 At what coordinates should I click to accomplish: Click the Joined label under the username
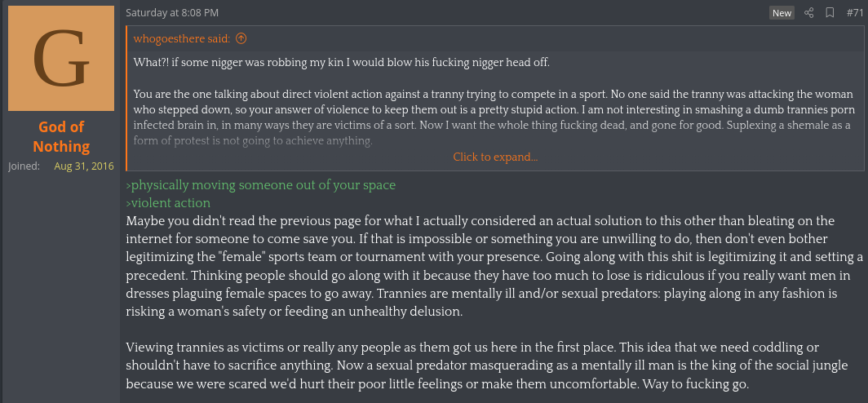(x=24, y=166)
